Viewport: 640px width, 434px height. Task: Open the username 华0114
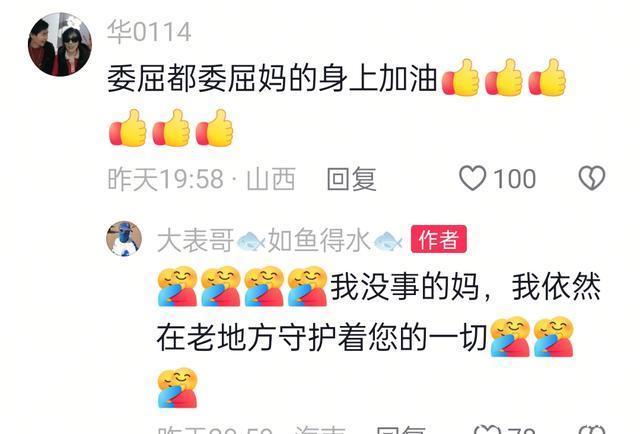[x=149, y=32]
